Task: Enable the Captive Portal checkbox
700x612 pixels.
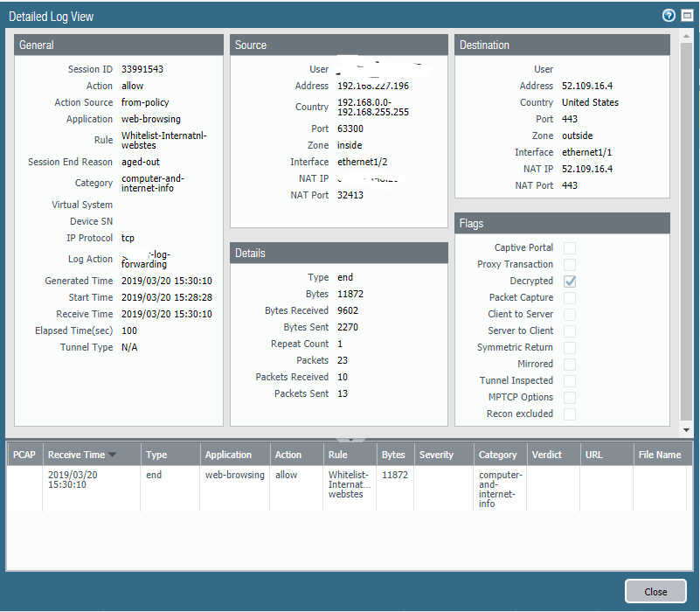Action: click(570, 248)
